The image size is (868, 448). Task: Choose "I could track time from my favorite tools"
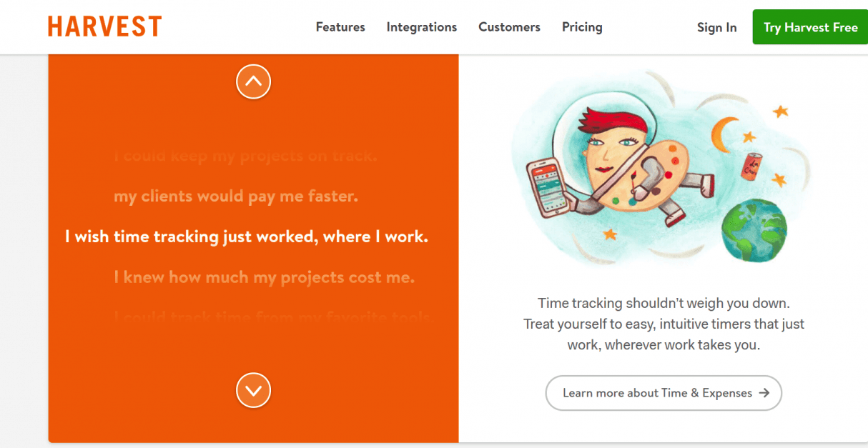pos(272,317)
